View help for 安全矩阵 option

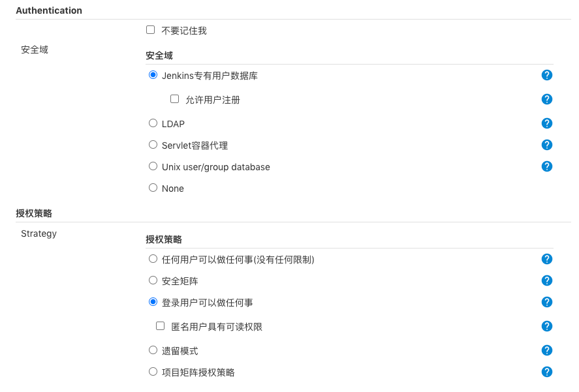pyautogui.click(x=547, y=280)
